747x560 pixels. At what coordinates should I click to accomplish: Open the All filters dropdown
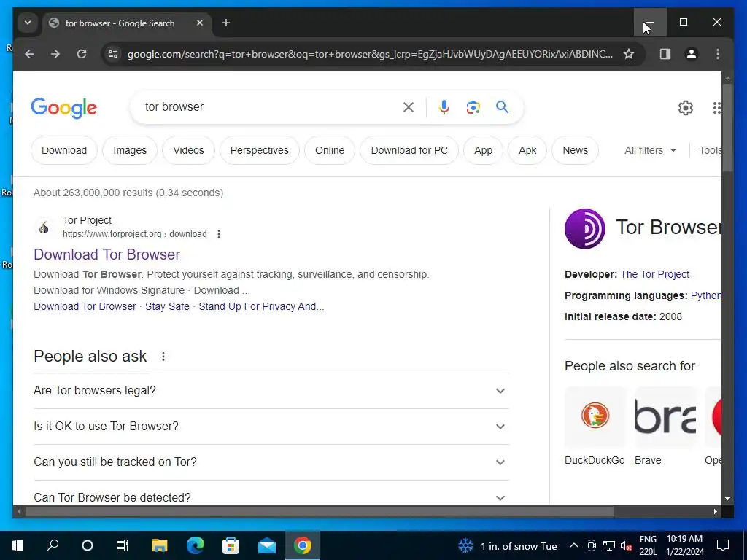(650, 150)
